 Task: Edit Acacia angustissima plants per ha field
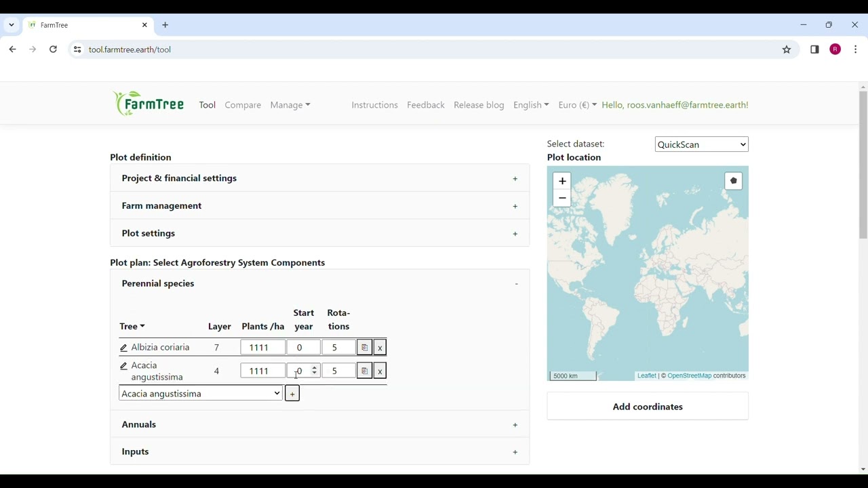click(x=262, y=371)
